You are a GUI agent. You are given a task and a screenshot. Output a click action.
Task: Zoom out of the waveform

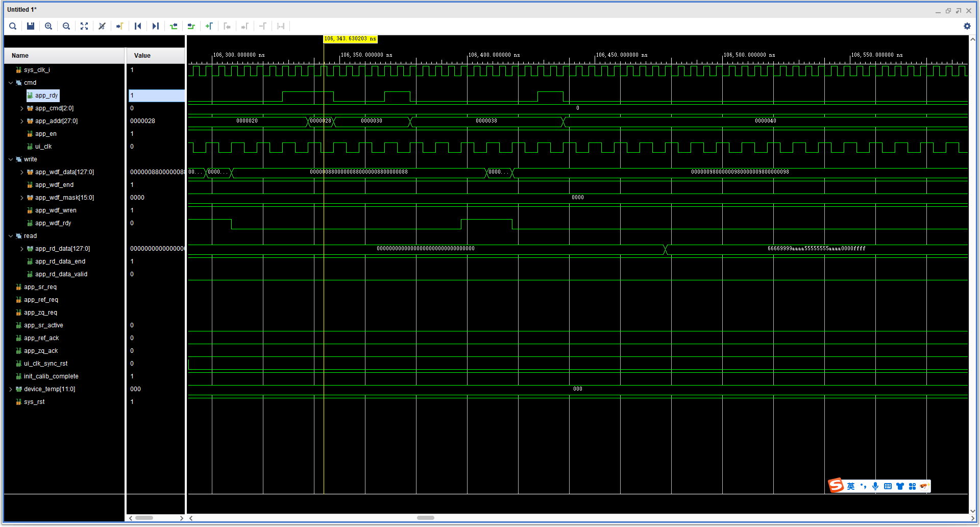click(66, 26)
